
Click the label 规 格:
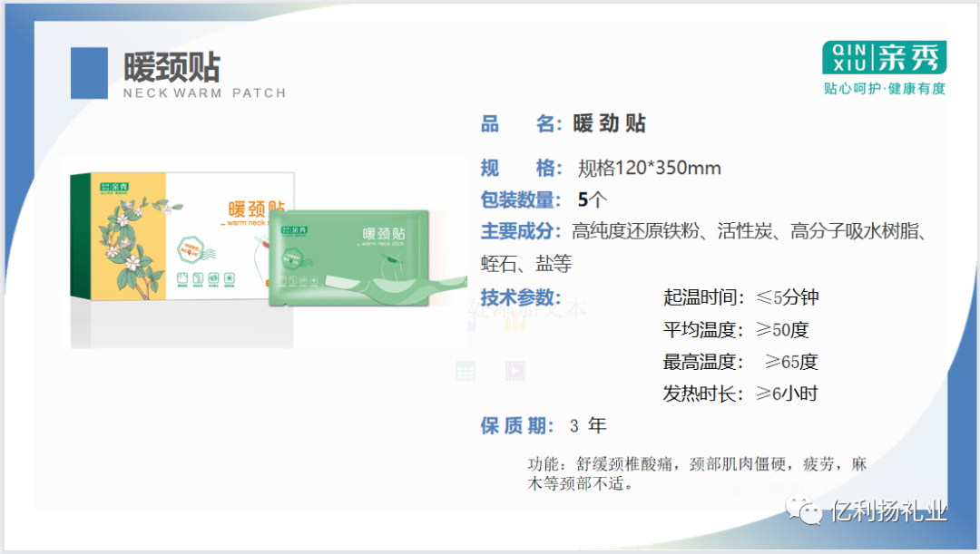[521, 168]
